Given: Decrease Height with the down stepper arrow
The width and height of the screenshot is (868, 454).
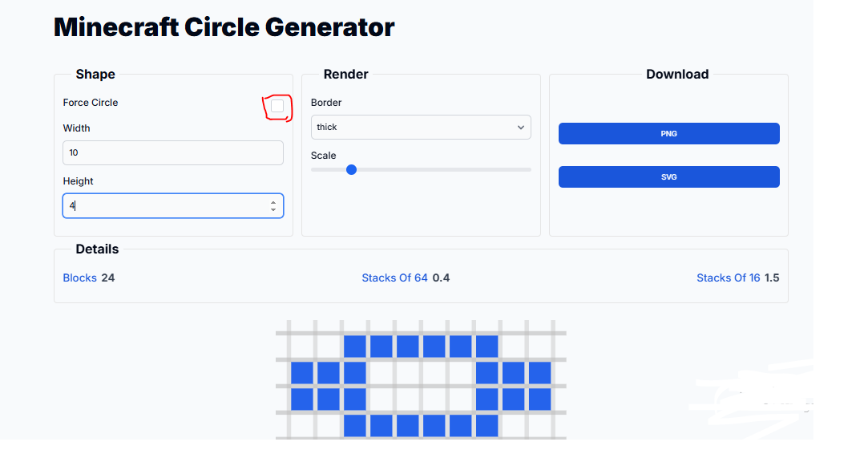Looking at the screenshot, I should 273,210.
